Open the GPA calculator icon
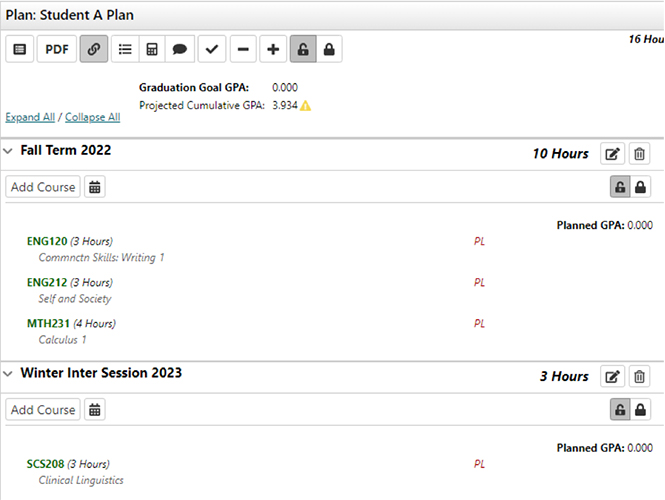 point(152,49)
